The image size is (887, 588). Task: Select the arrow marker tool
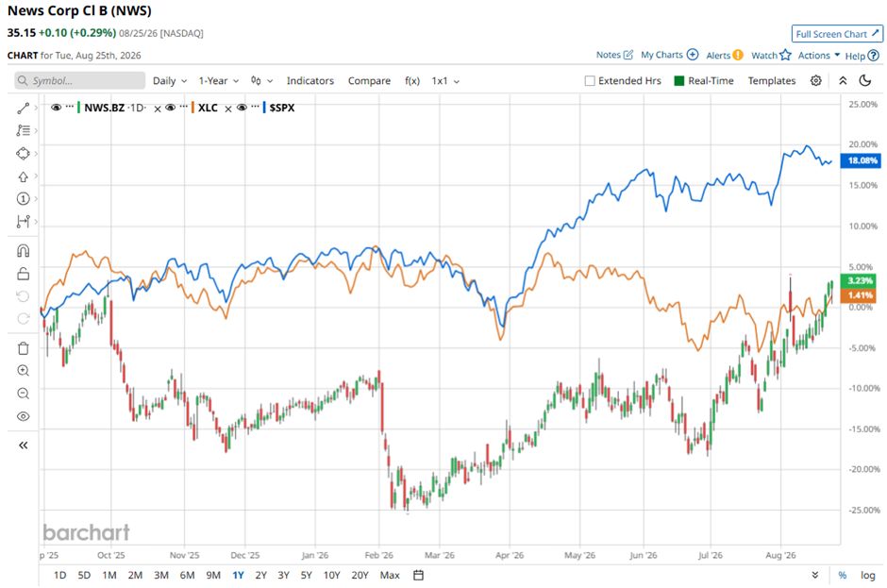[23, 176]
